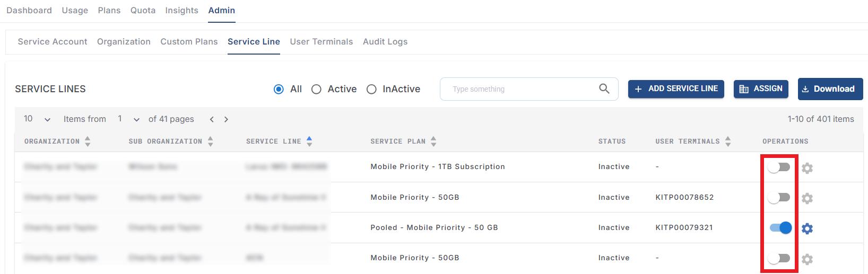The width and height of the screenshot is (868, 274).
Task: Click the search magnifier icon
Action: pyautogui.click(x=604, y=89)
